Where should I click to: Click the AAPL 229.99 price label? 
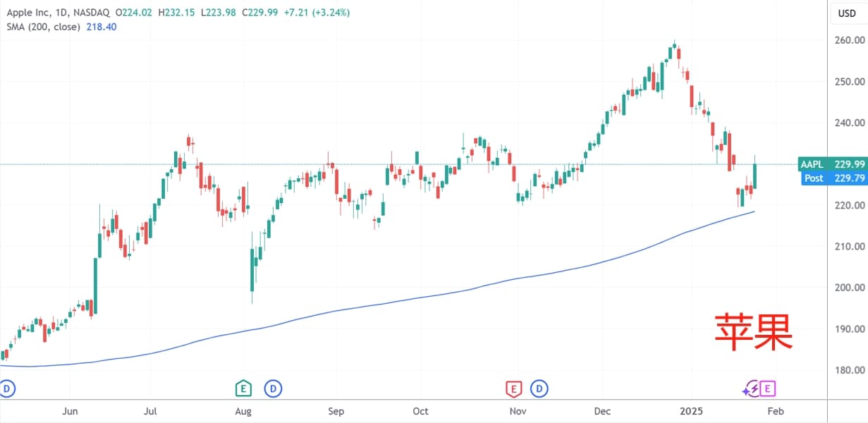pyautogui.click(x=832, y=165)
